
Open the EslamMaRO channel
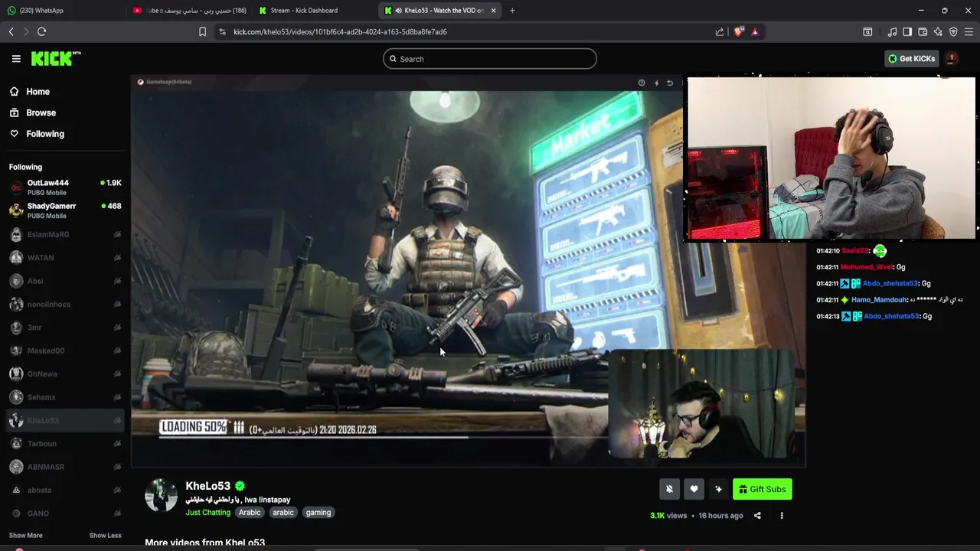click(x=64, y=234)
